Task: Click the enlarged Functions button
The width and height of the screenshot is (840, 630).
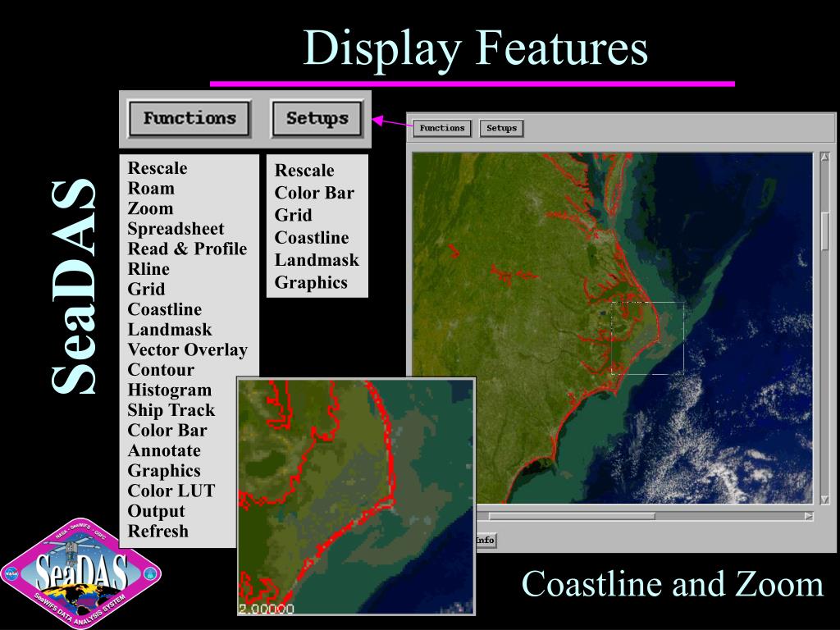Action: [x=189, y=118]
